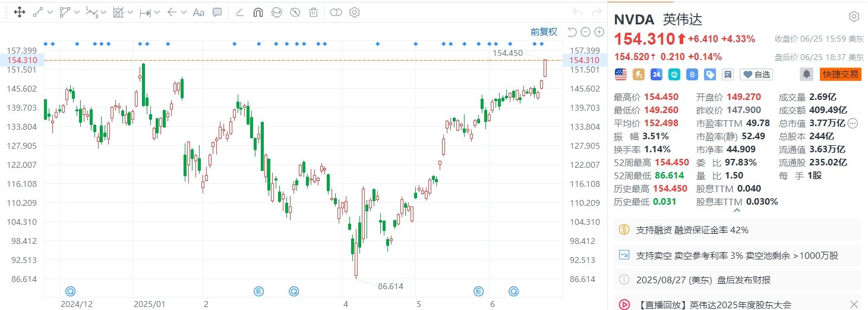
Task: Open 2025/08/27 盘后发布财报 earnings row
Action: 737,280
